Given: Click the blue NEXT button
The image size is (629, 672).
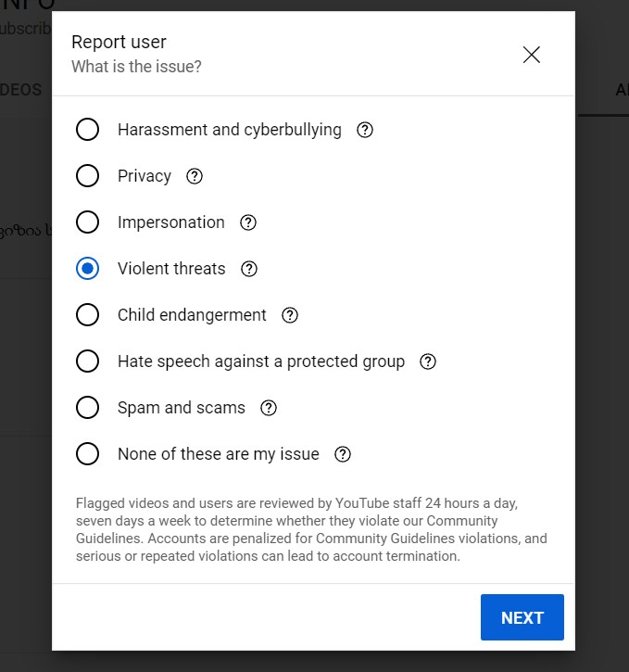Looking at the screenshot, I should pyautogui.click(x=522, y=617).
